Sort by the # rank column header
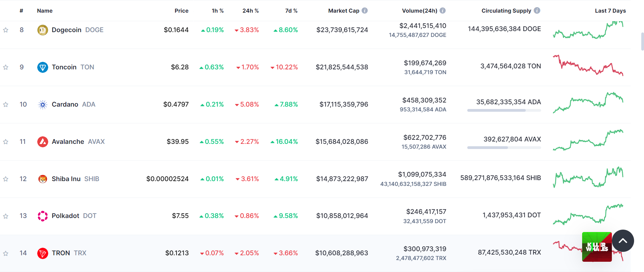The height and width of the screenshot is (272, 644). [x=22, y=11]
